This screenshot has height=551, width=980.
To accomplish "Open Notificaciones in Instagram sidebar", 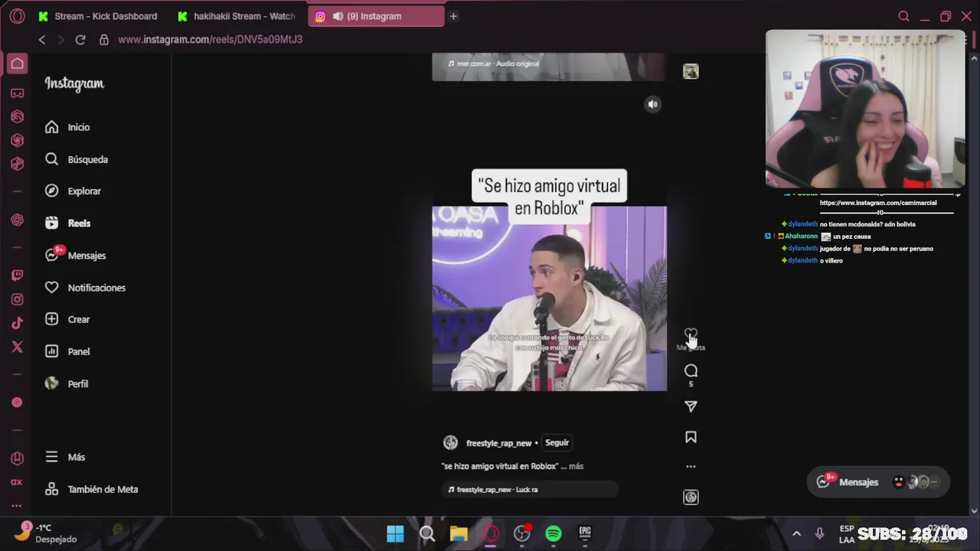I will pos(84,287).
